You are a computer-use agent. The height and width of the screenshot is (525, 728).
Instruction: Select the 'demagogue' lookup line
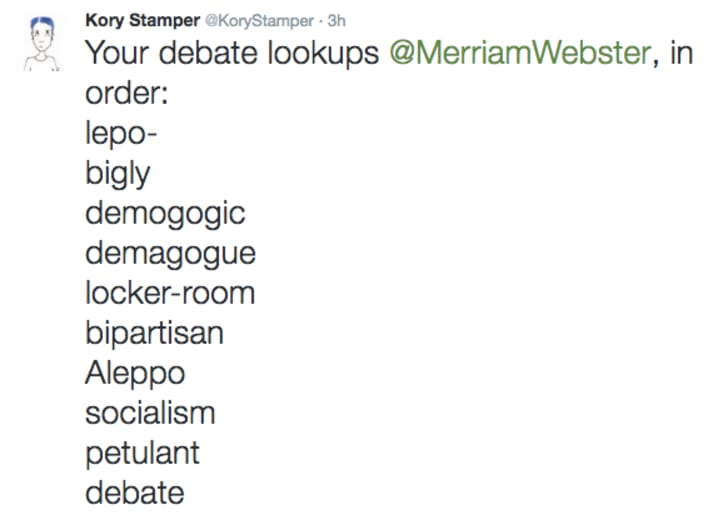pyautogui.click(x=170, y=254)
